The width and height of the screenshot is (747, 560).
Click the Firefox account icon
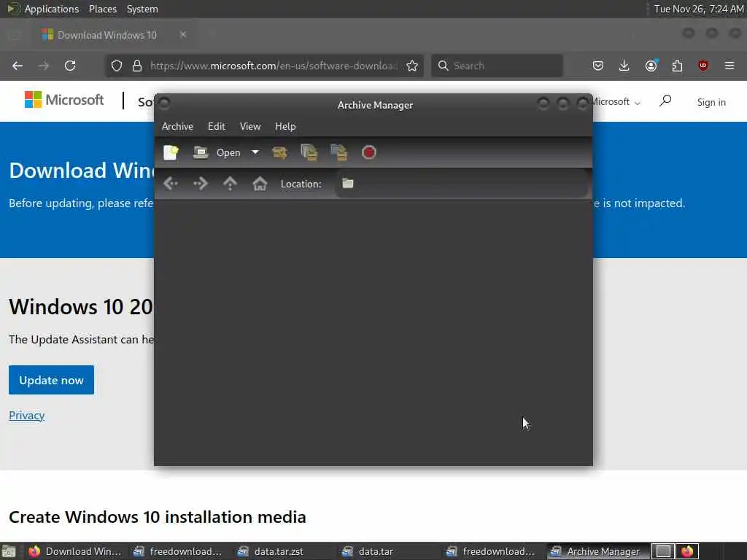pos(651,66)
